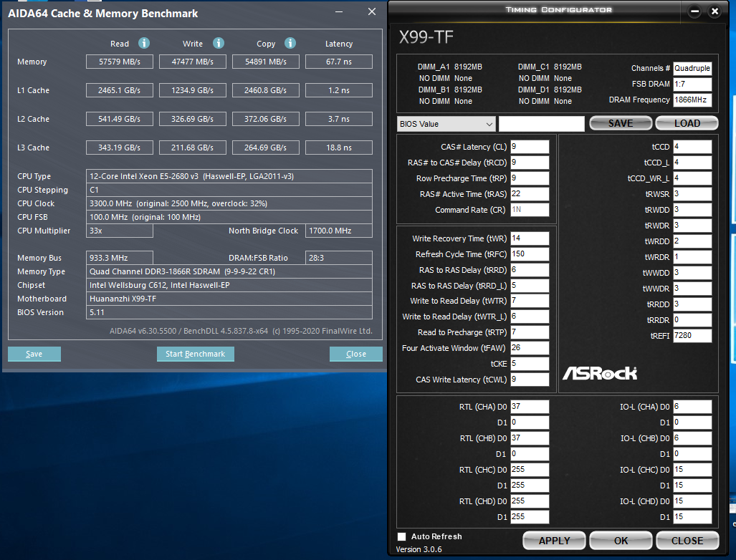
Task: Click the RAS# Active Time (tRAS) field
Action: pyautogui.click(x=530, y=193)
